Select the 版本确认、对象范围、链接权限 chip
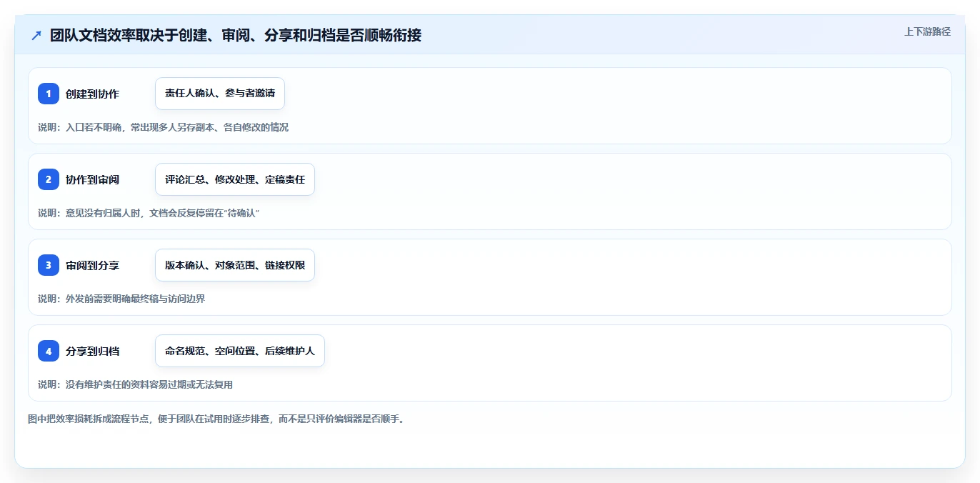 pyautogui.click(x=235, y=265)
